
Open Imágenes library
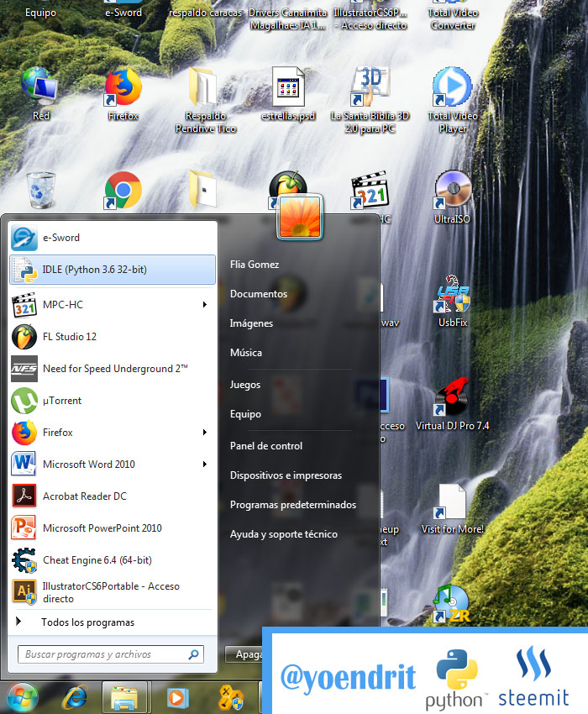coord(251,323)
